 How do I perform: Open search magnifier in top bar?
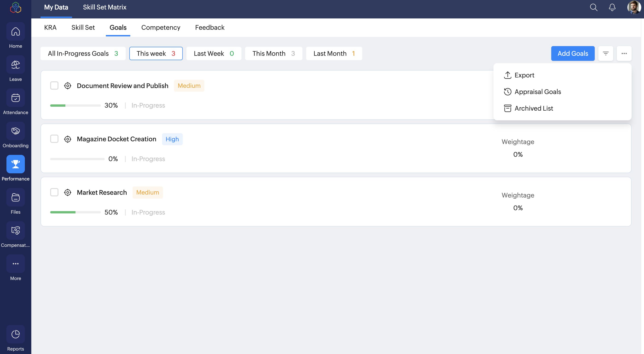coord(594,8)
